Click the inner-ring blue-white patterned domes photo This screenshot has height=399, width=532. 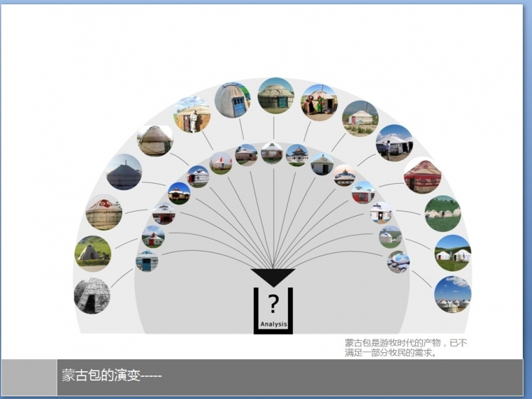[x=399, y=262]
